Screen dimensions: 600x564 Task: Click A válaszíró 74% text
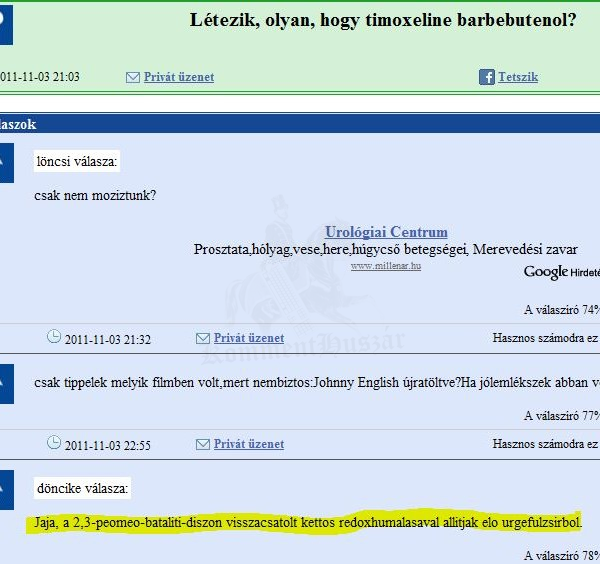click(562, 310)
